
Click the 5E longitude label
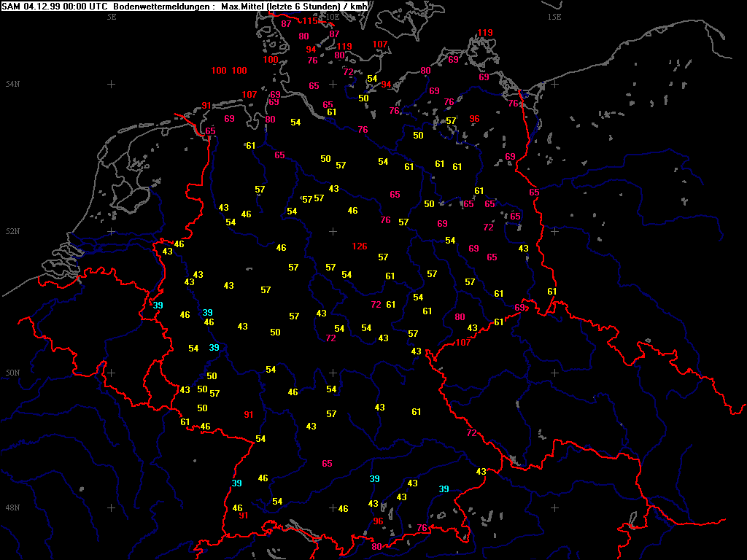[112, 16]
